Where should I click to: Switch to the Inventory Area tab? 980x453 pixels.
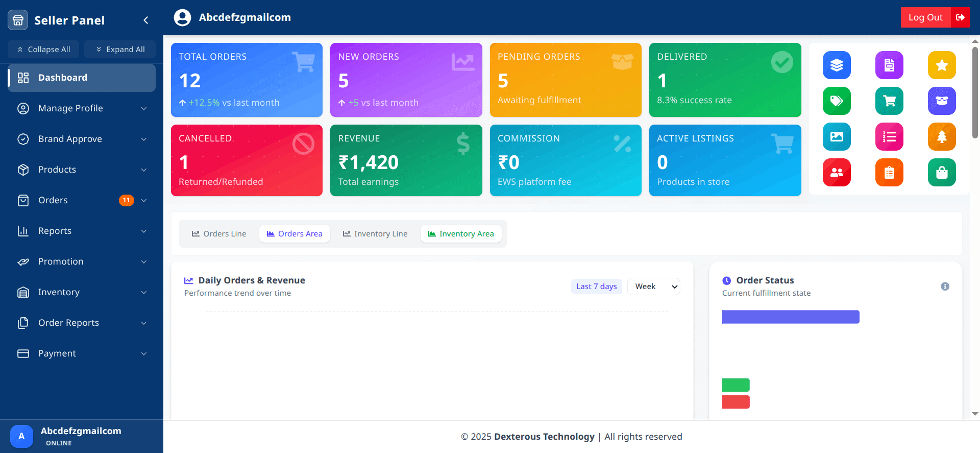461,234
